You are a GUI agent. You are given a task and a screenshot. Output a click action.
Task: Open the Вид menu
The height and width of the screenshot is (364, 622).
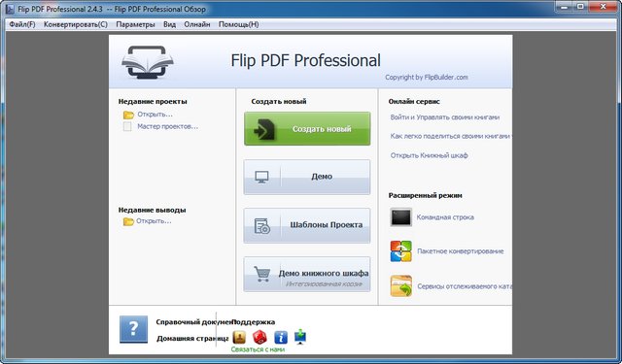(169, 24)
